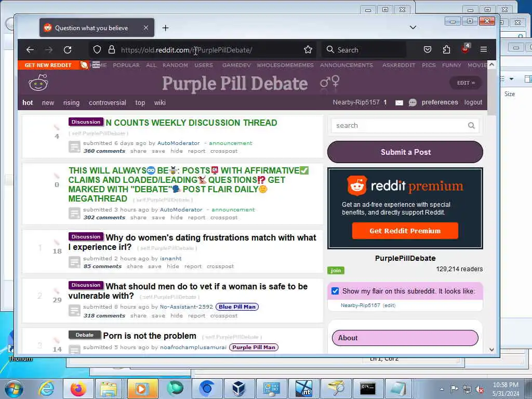Open 'Porn is not the problem' post title
The height and width of the screenshot is (399, 532).
150,336
